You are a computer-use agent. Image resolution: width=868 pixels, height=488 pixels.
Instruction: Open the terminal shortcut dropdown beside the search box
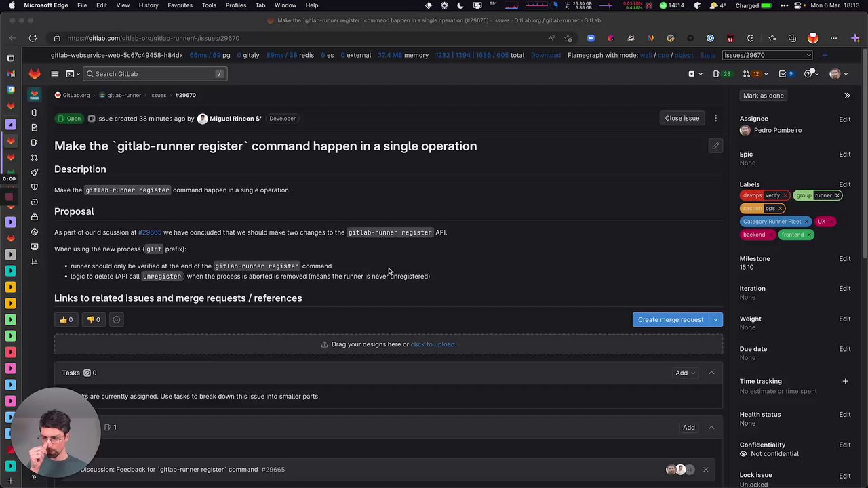pyautogui.click(x=73, y=73)
